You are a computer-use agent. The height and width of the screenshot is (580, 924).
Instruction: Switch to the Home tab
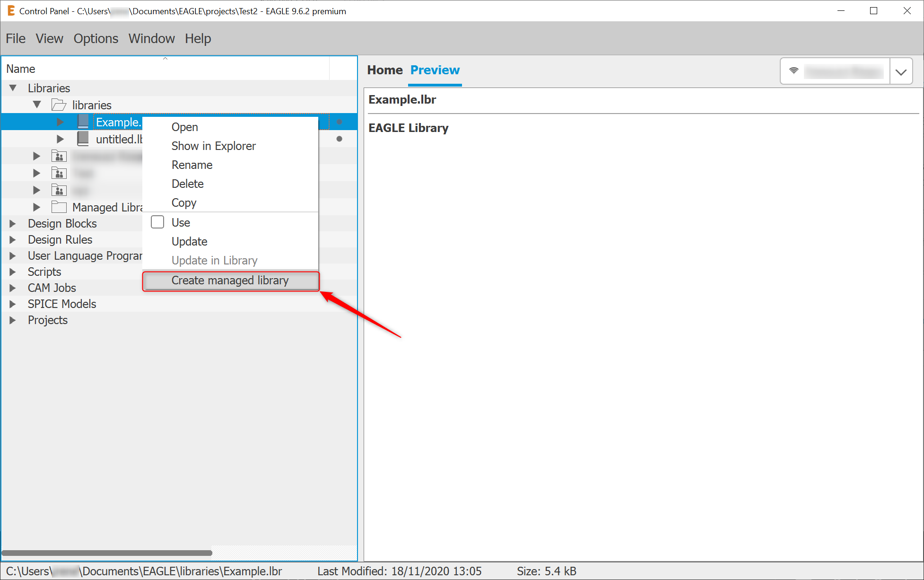point(384,70)
